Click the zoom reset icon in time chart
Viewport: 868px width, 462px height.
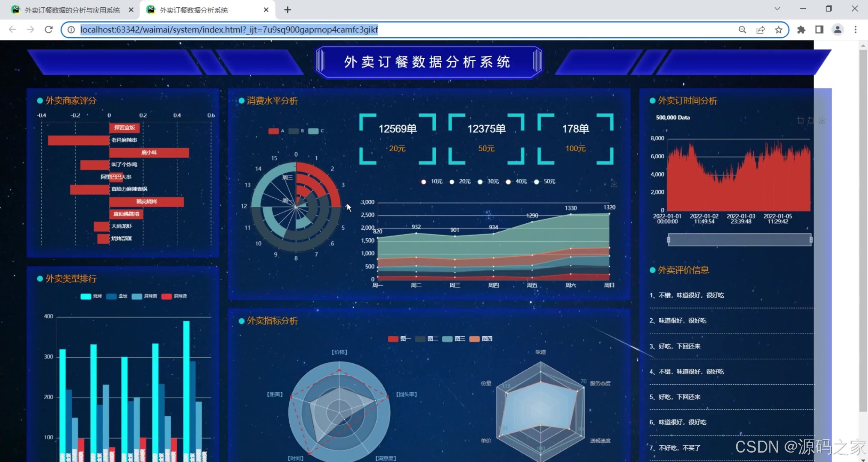(811, 121)
